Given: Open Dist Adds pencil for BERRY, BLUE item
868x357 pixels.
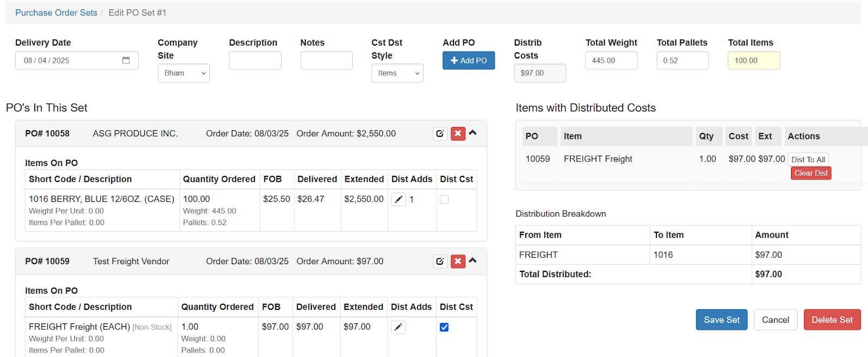Looking at the screenshot, I should point(399,200).
